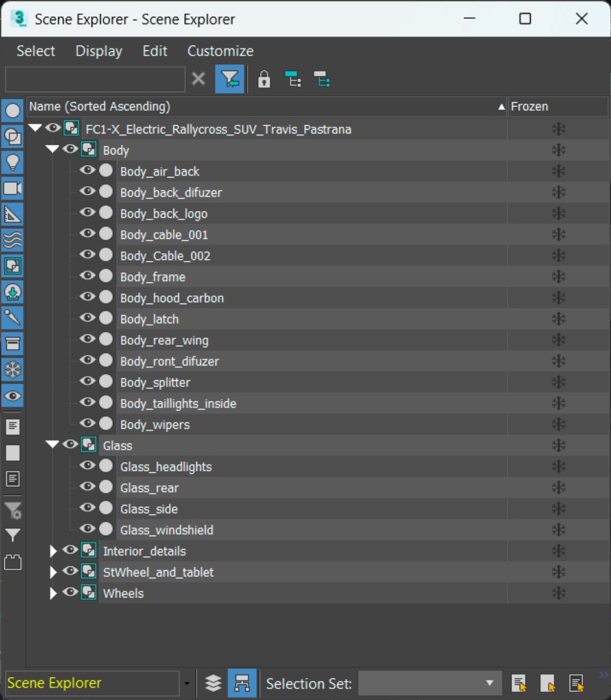Toggle visibility of the Wheels group

(x=70, y=592)
